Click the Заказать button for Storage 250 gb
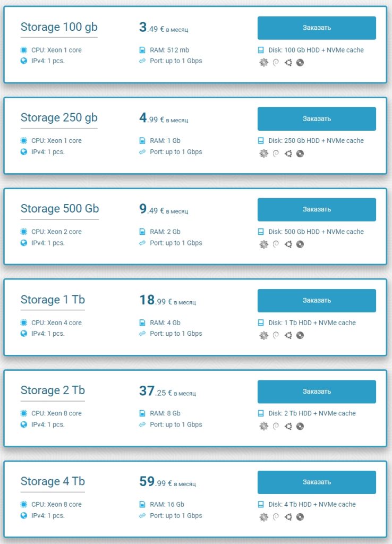Viewport: 392px width, 544px height. click(x=317, y=118)
